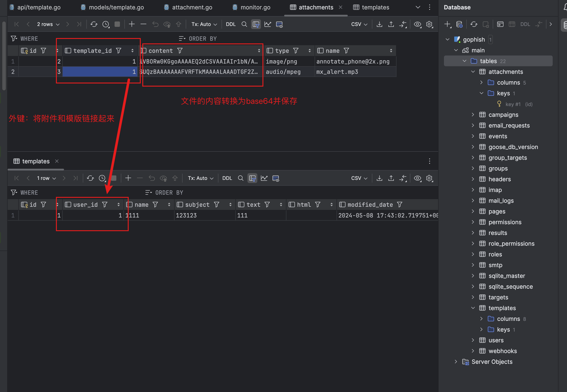Add new row in templates table
Image resolution: width=567 pixels, height=392 pixels.
[128, 178]
